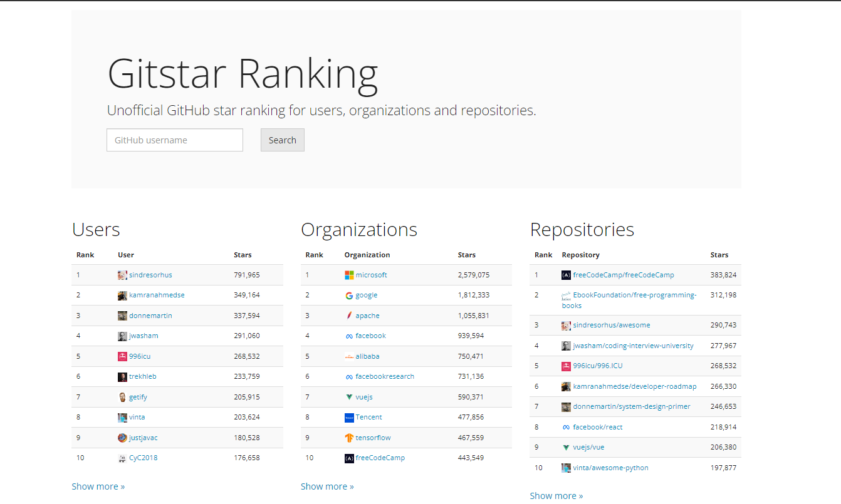Open jwasham/coding-interview-university repository link

coord(634,346)
